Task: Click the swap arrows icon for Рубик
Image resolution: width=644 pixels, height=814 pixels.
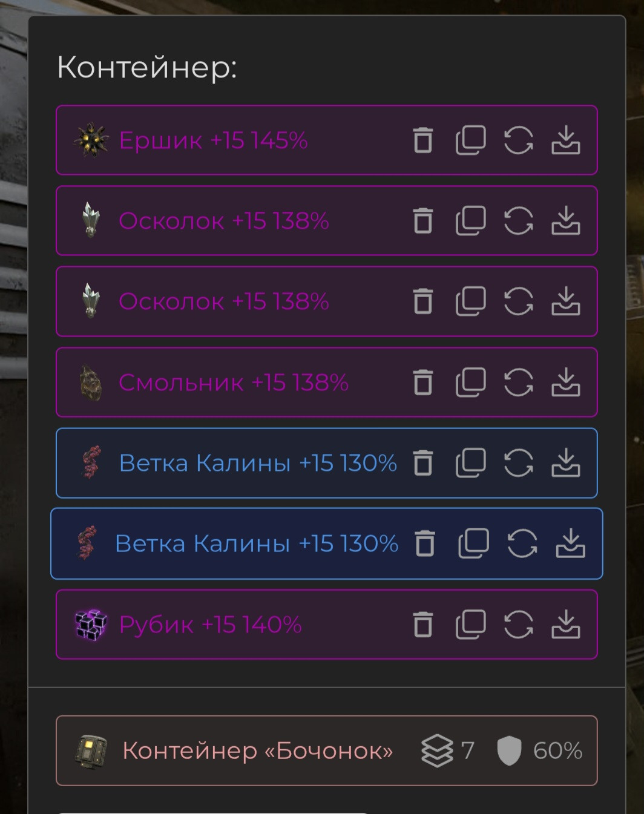Action: tap(519, 625)
